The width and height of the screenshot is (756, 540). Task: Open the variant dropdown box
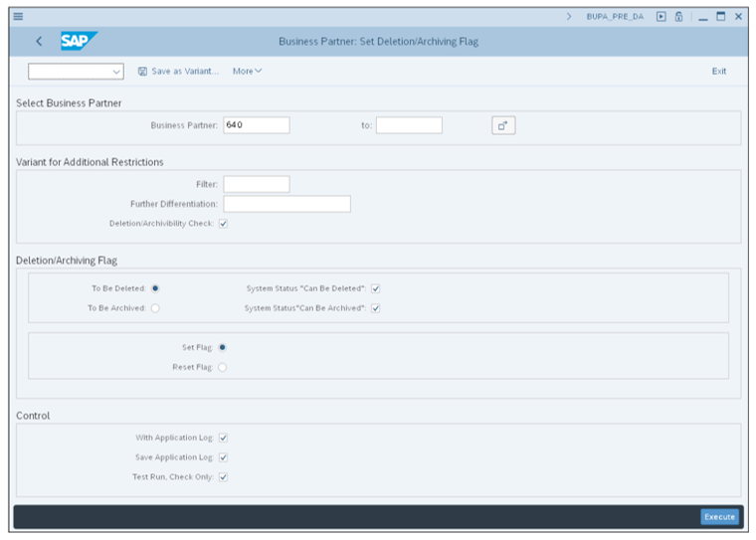pyautogui.click(x=76, y=72)
